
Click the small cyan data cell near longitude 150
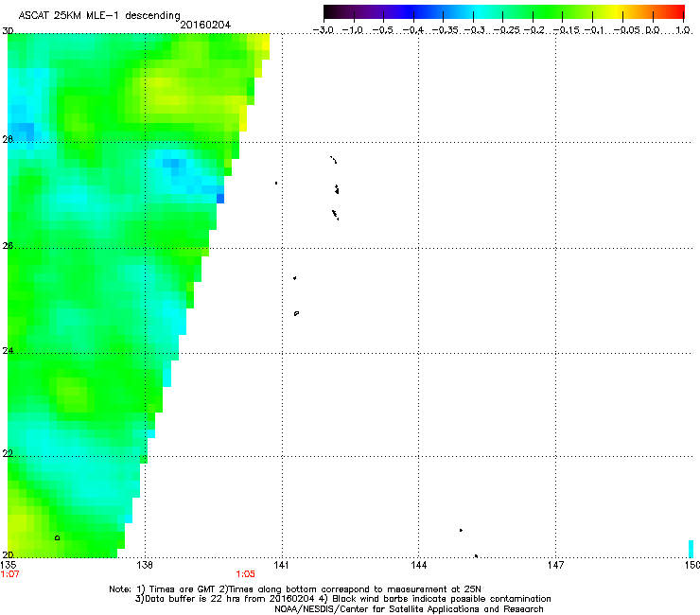pyautogui.click(x=691, y=549)
